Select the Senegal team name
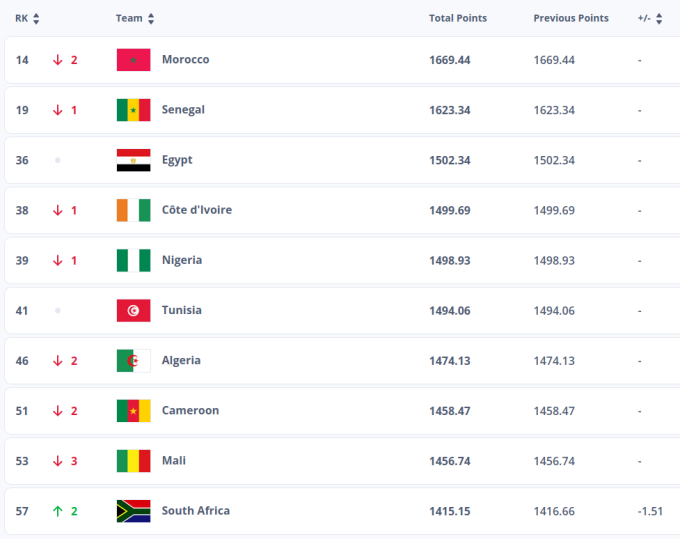The height and width of the screenshot is (539, 680). point(183,110)
